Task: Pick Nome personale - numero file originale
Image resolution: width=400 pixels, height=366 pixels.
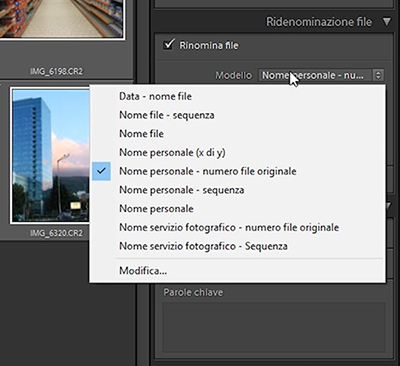Action: point(237,171)
